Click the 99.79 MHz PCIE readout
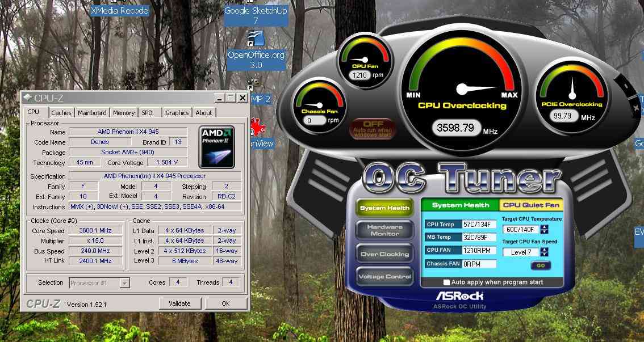 point(563,116)
